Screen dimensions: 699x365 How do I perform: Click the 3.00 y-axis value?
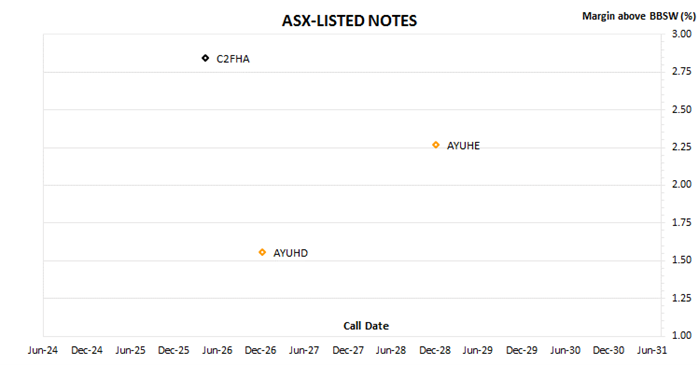click(682, 34)
